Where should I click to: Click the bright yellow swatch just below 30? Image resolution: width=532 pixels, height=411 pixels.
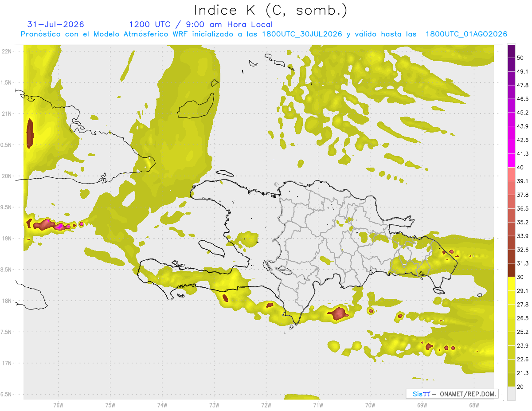(512, 284)
